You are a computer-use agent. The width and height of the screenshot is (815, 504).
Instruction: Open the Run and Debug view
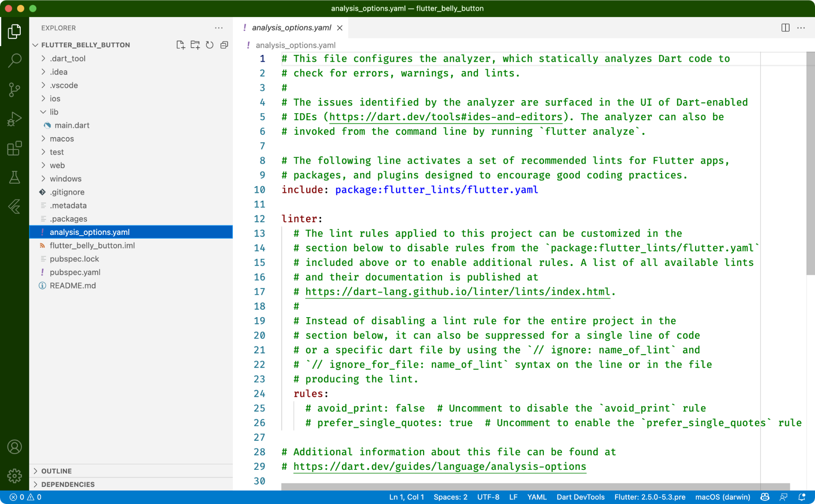(15, 119)
